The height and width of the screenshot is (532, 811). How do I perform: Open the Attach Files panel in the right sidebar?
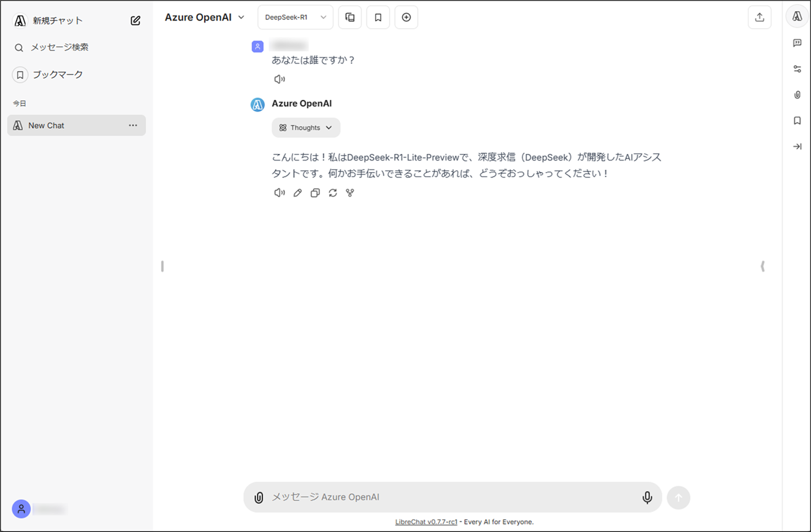(797, 95)
